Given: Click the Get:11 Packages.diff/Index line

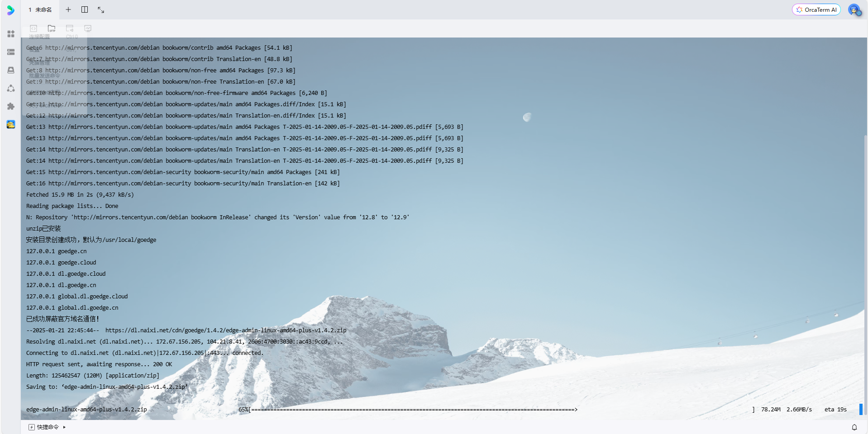Looking at the screenshot, I should pyautogui.click(x=186, y=104).
